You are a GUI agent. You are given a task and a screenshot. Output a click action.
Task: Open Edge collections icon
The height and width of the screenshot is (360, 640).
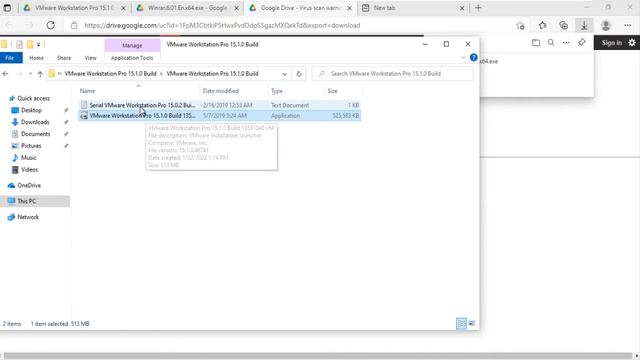point(564,25)
